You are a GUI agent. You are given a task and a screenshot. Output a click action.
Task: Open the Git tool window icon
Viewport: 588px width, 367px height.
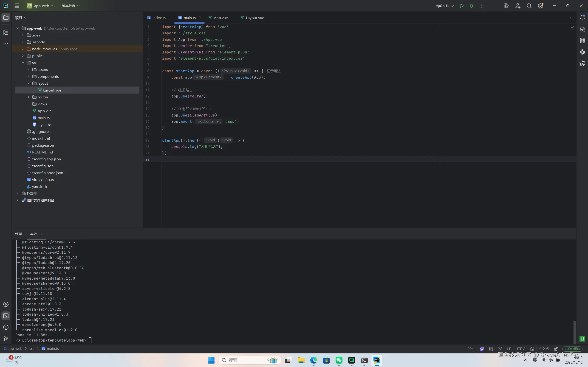click(x=6, y=339)
